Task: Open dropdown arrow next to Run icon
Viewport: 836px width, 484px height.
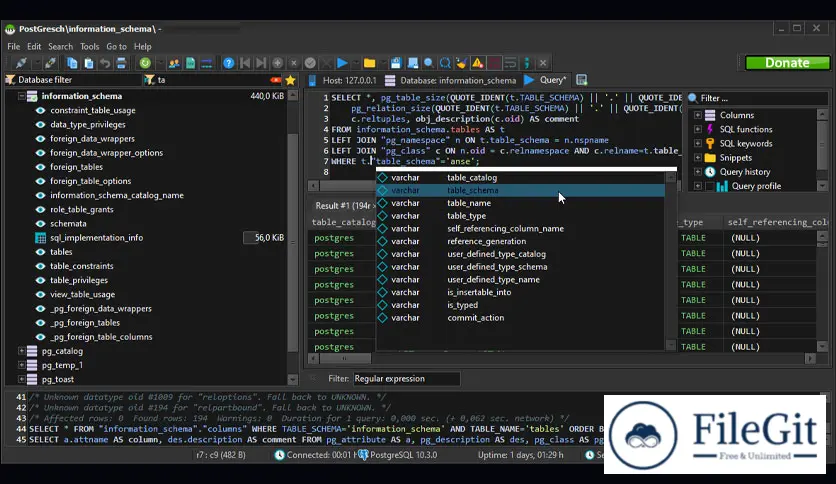Action: coord(356,63)
